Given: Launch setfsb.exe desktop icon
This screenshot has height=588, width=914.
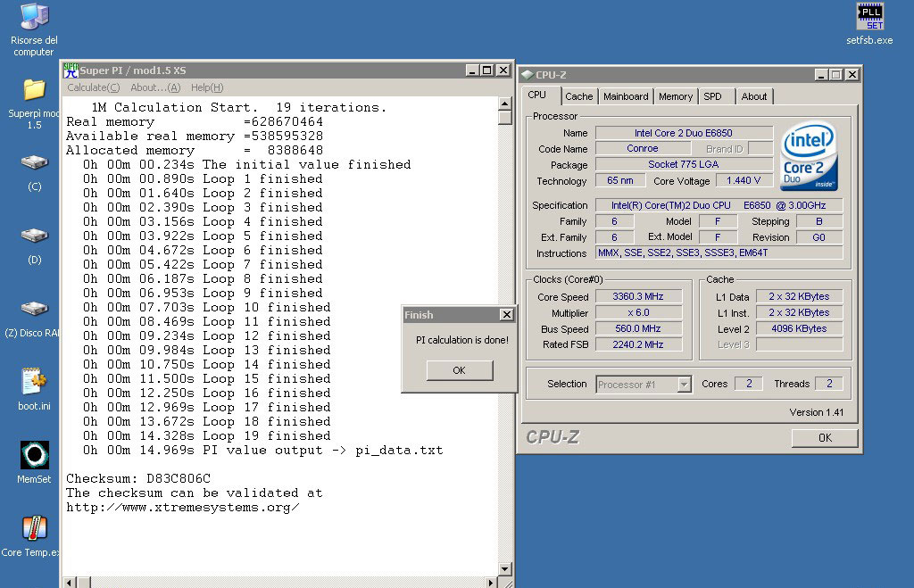Looking at the screenshot, I should click(869, 16).
